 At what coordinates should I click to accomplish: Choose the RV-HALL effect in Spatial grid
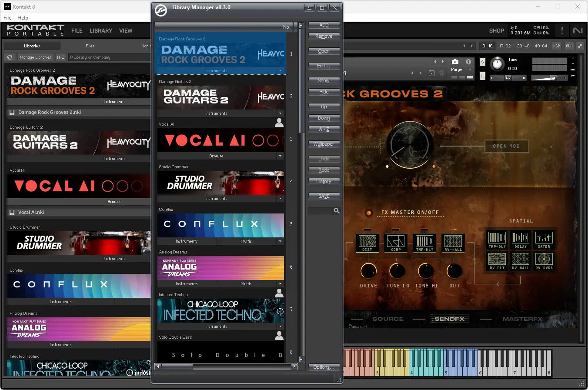(x=521, y=261)
